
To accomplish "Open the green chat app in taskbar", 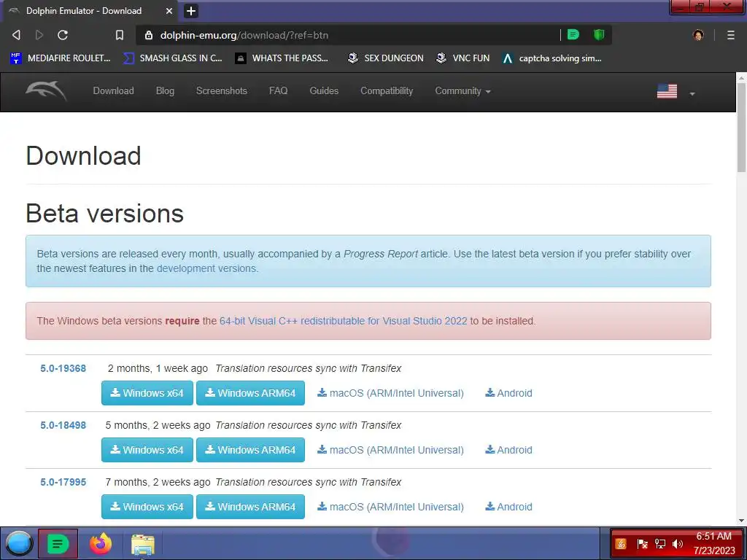I will [58, 543].
